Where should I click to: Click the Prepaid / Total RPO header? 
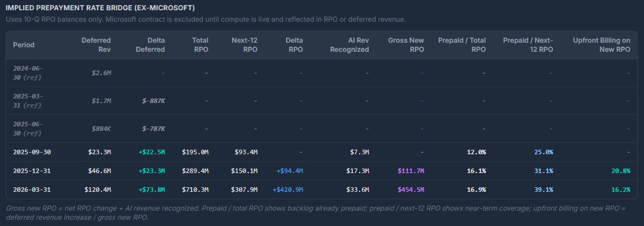462,45
